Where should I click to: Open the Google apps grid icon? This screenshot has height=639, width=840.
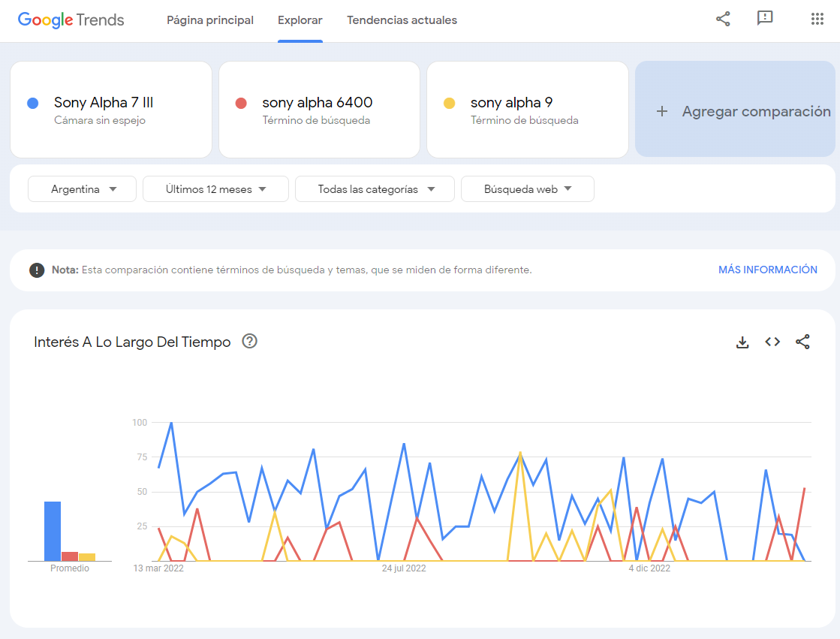817,20
